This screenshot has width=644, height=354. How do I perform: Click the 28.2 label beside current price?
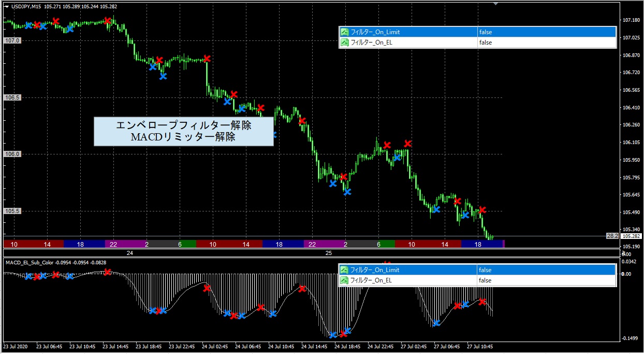point(612,236)
